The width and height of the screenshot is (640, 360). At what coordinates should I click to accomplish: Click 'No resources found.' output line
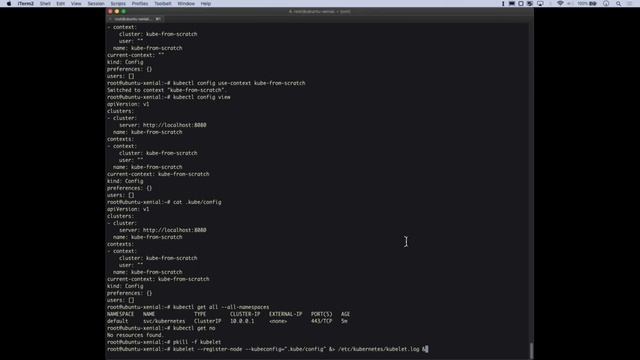(135, 335)
